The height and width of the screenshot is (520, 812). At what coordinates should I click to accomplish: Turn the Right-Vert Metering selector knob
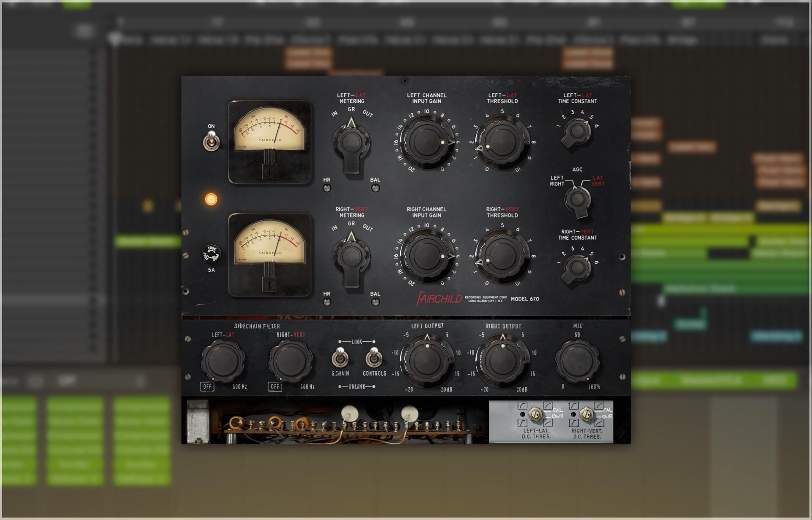pyautogui.click(x=351, y=258)
